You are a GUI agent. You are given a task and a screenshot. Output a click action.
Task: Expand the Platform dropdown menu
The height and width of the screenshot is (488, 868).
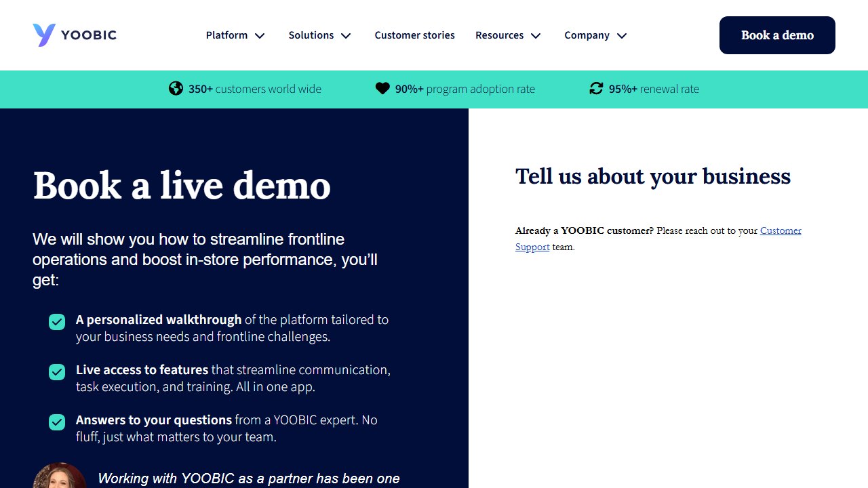point(235,35)
